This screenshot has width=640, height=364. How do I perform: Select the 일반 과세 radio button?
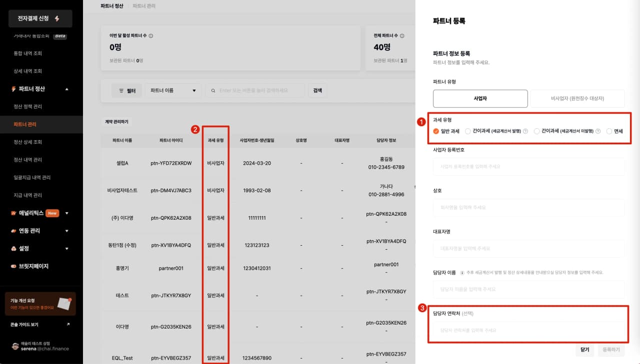point(436,131)
